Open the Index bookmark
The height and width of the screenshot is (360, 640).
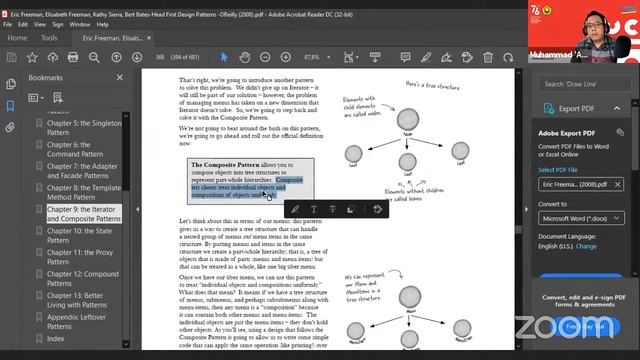[55, 338]
